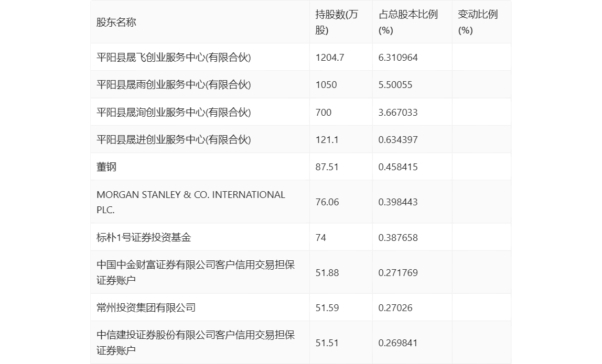
Task: Click shareholder 常州投资集团有限公司
Action: (146, 307)
